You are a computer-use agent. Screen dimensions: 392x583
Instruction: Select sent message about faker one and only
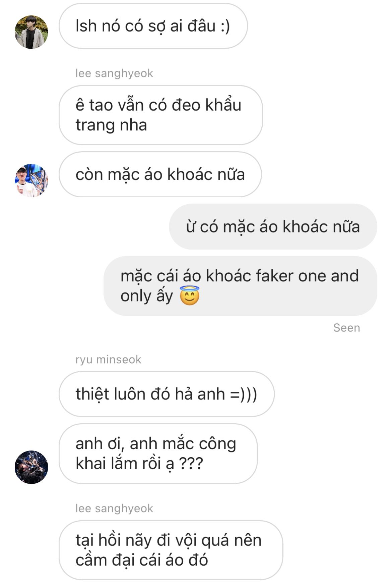pos(240,286)
